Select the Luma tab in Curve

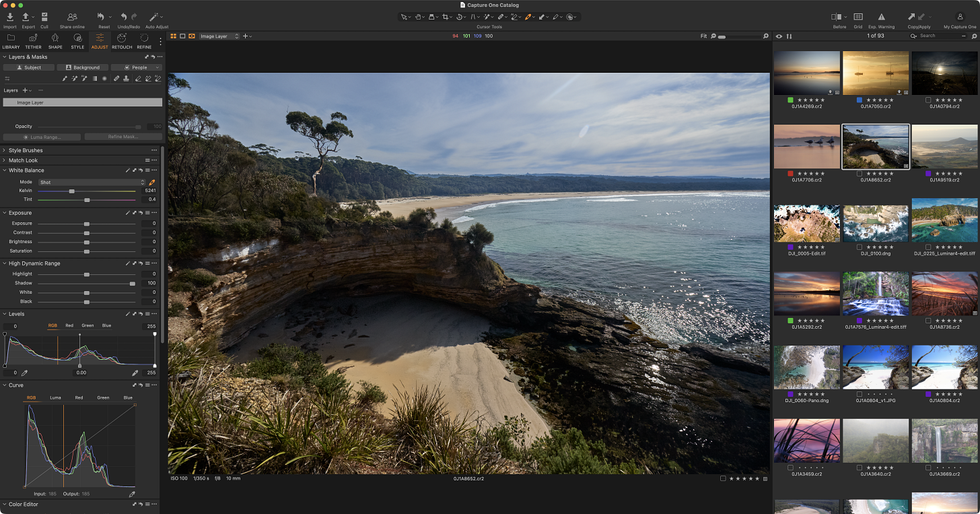55,397
